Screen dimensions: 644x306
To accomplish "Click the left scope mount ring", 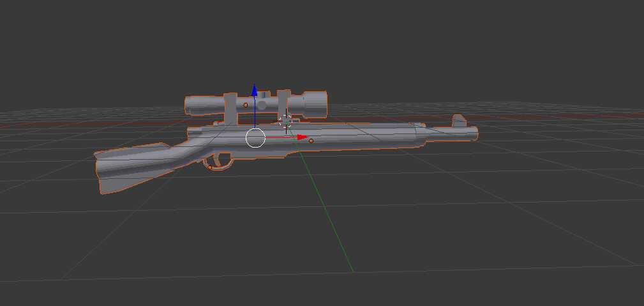I will click(x=231, y=112).
